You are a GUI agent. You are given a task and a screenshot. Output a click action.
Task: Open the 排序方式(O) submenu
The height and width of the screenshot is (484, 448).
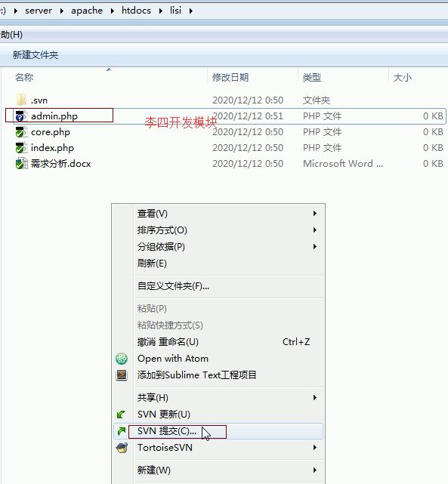point(218,230)
